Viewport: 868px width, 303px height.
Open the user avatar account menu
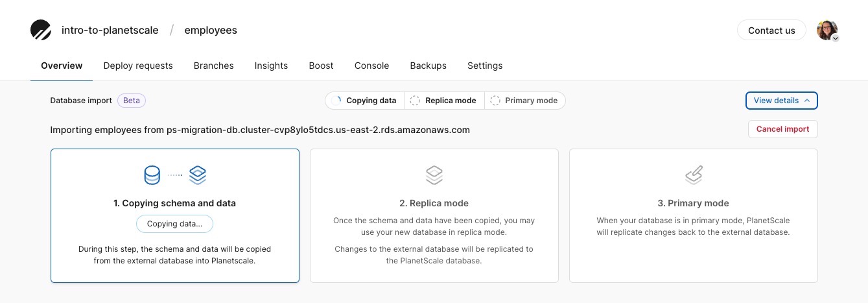(x=828, y=30)
